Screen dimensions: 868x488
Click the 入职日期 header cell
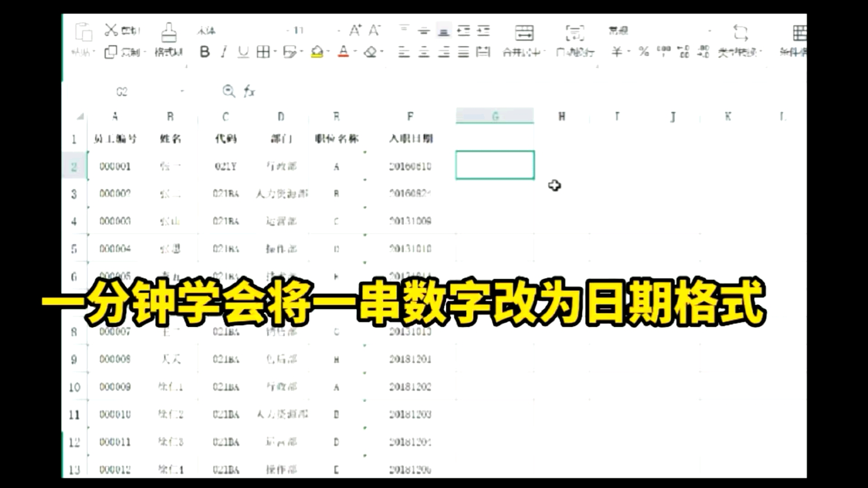click(x=410, y=138)
